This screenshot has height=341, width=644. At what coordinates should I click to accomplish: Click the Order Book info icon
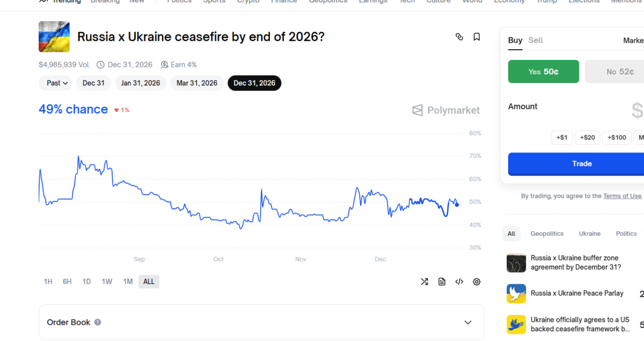[x=98, y=322]
